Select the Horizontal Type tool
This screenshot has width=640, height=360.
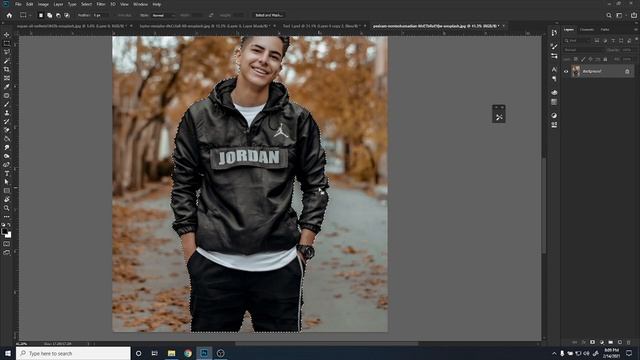tap(7, 173)
